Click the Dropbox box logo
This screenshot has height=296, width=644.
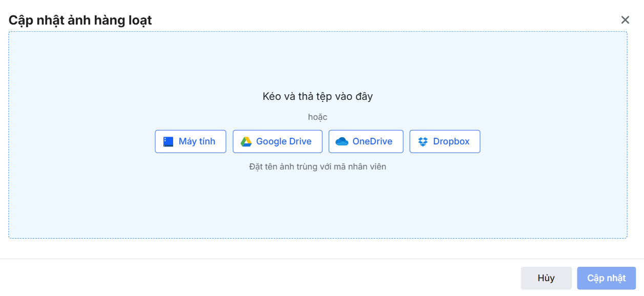pyautogui.click(x=423, y=142)
